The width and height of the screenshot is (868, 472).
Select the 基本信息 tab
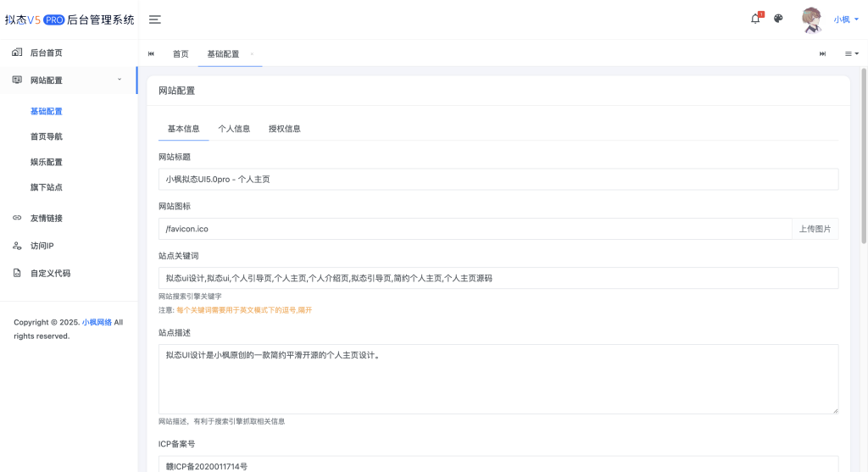(x=184, y=129)
